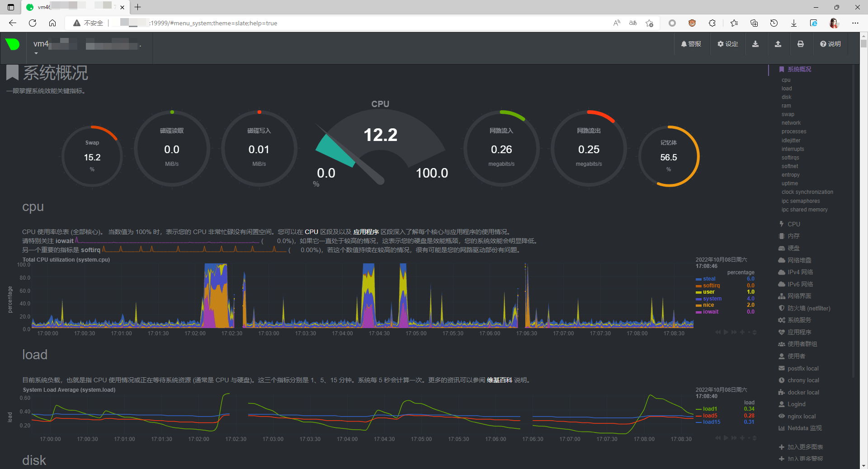Open the 维基百科 link in load description
868x469 pixels.
click(499, 380)
